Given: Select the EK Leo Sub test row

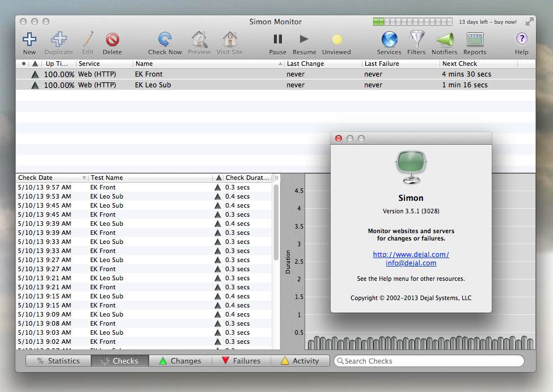Looking at the screenshot, I should point(276,85).
